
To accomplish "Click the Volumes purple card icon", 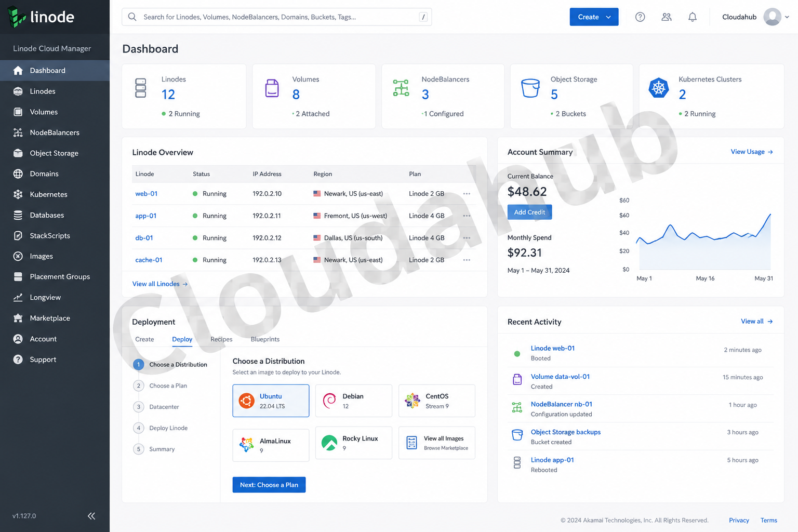I will tap(272, 88).
